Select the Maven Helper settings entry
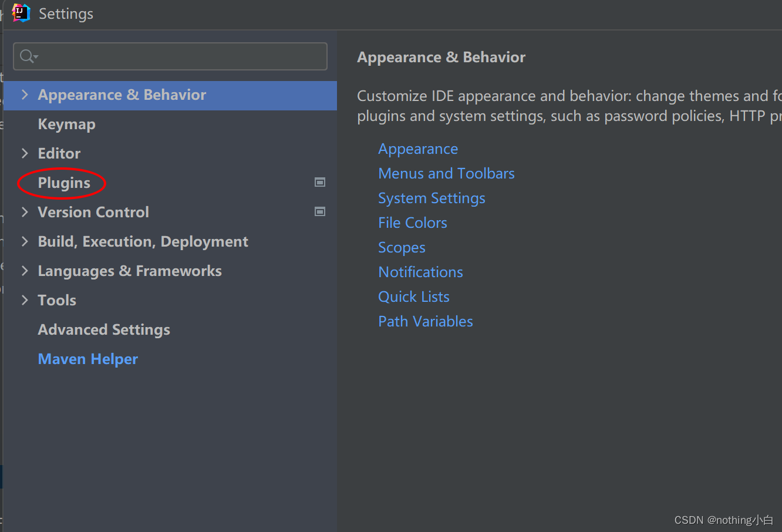Screen dimensions: 782x532 pyautogui.click(x=88, y=359)
